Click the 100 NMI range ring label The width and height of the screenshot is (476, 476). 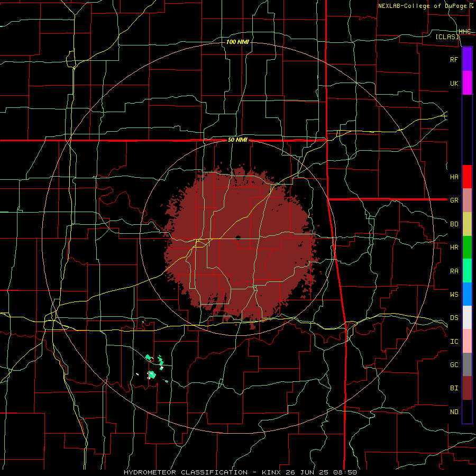click(237, 42)
